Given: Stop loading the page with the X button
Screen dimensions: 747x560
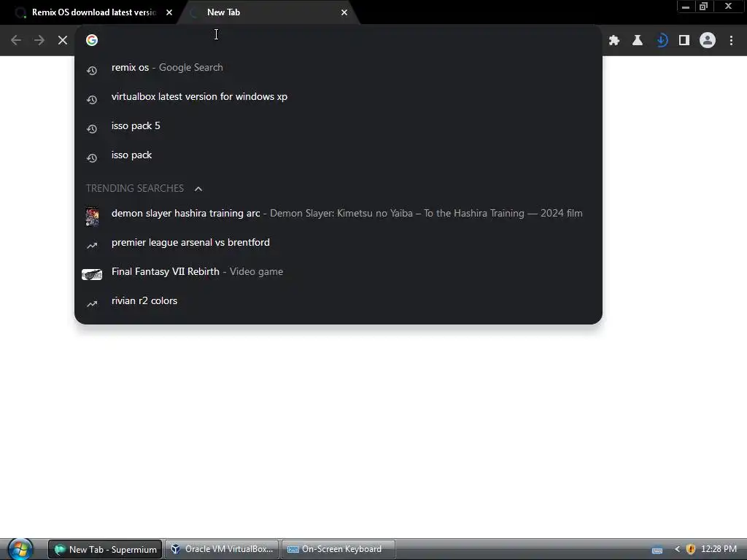Looking at the screenshot, I should click(x=63, y=41).
